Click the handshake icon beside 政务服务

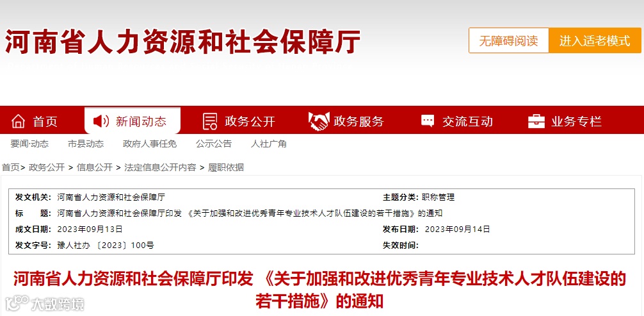(x=319, y=121)
